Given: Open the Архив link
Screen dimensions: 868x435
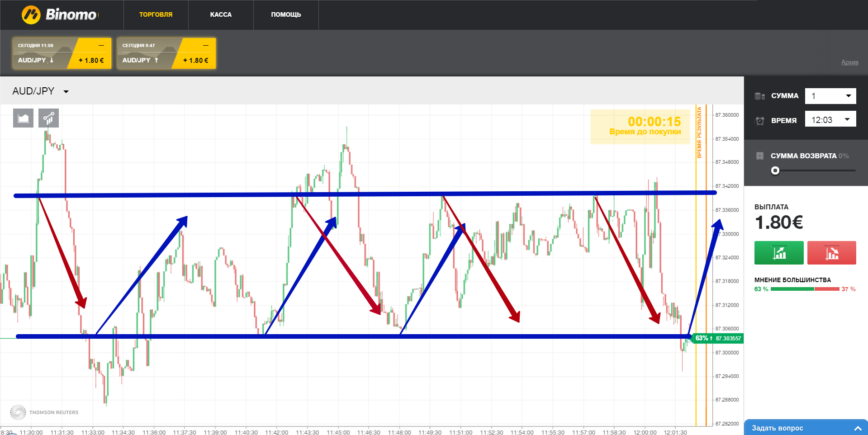Looking at the screenshot, I should click(x=849, y=62).
